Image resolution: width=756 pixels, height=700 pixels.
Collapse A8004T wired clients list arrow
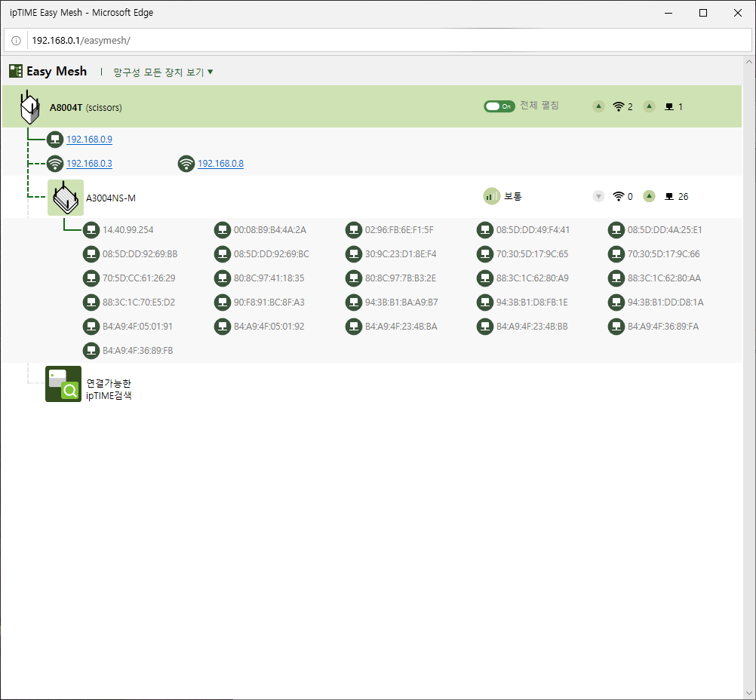point(650,106)
